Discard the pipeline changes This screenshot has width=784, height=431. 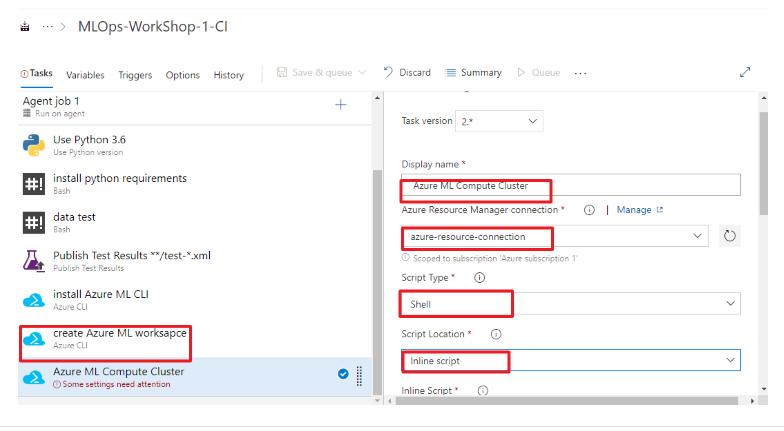click(x=407, y=72)
